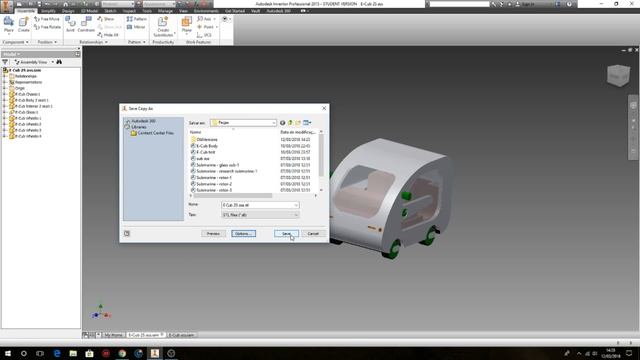Open the Manage ribbon tab
Image resolution: width=640 pixels, height=360 pixels.
(165, 11)
